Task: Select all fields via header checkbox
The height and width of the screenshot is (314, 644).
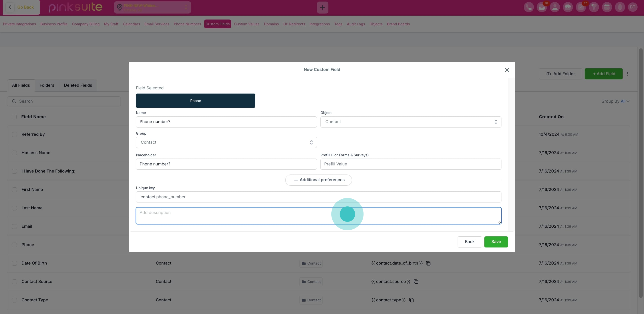Action: click(14, 117)
